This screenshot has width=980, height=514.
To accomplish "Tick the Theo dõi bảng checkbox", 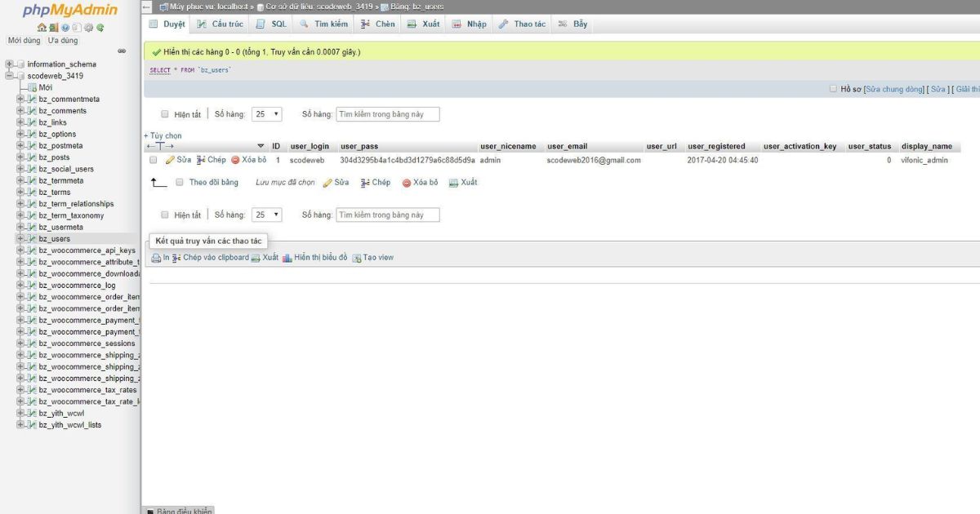I will [x=180, y=183].
